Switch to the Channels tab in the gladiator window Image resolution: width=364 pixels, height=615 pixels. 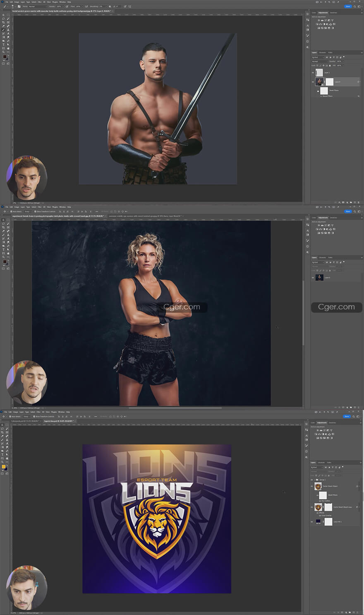coord(323,53)
